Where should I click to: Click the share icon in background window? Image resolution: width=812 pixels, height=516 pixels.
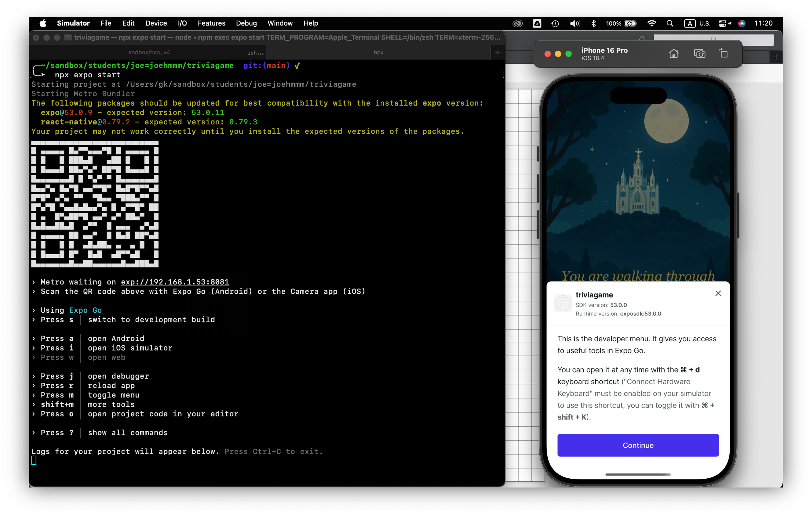tap(642, 39)
